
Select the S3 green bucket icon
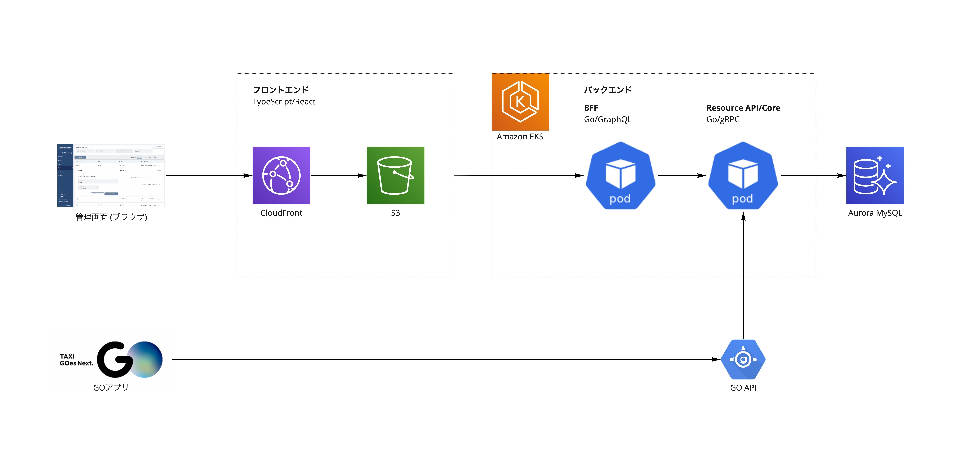pos(395,176)
